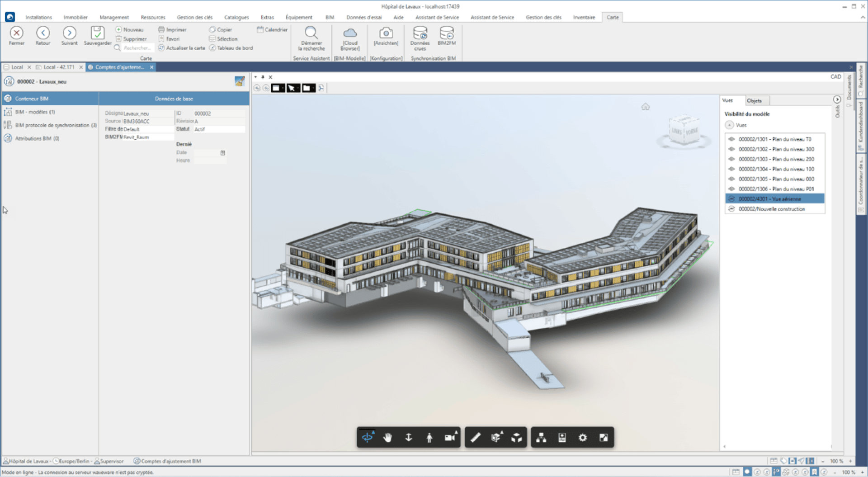The width and height of the screenshot is (868, 477).
Task: Click the selection arrow tool in CAD toolbar
Action: 292,88
